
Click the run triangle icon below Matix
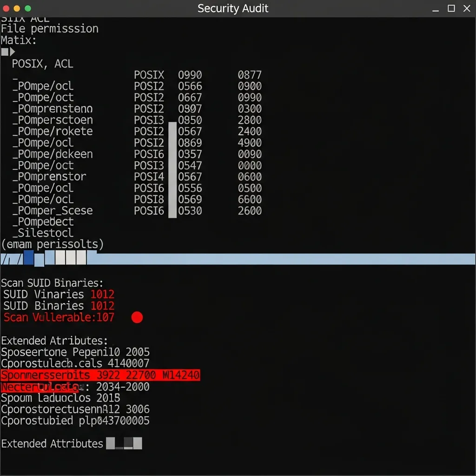11,52
